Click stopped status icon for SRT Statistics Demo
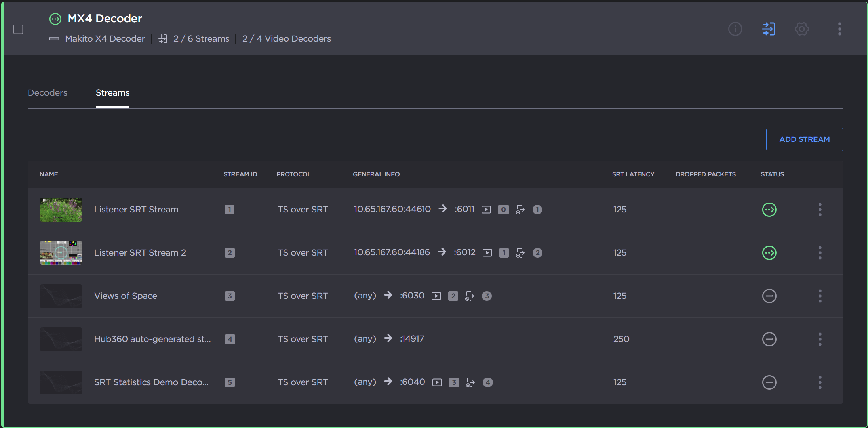 point(769,382)
